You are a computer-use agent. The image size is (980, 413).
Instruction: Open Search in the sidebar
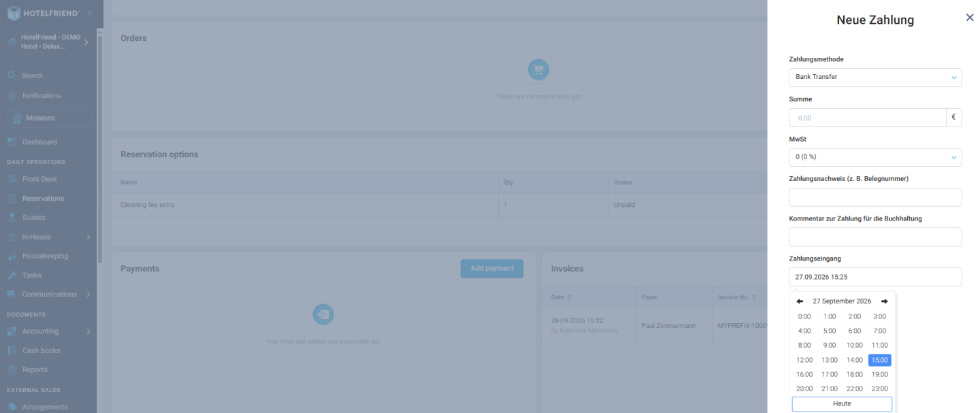pos(32,76)
